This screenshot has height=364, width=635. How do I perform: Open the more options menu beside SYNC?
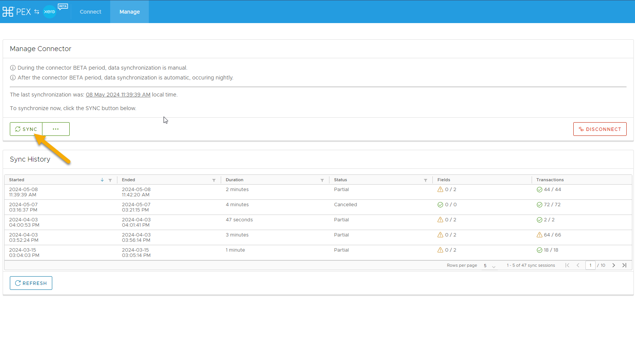pos(56,129)
